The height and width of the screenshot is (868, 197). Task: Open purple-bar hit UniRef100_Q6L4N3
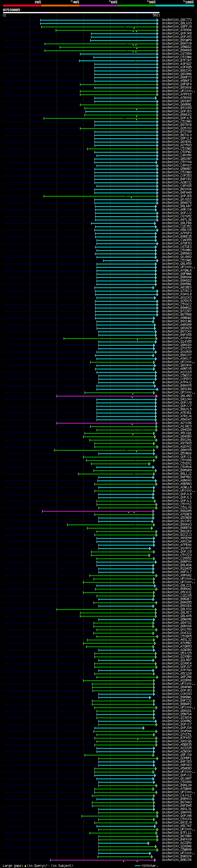[176, 396]
